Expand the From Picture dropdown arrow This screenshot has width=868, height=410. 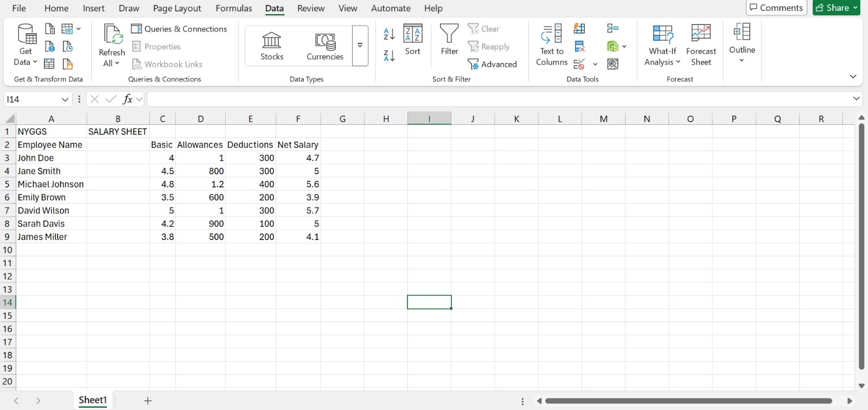[x=79, y=29]
